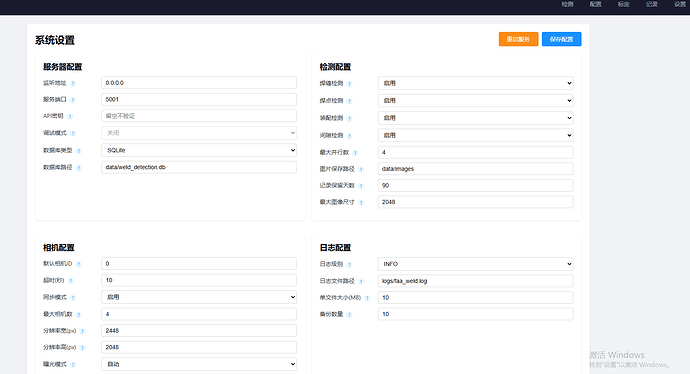
Task: Click help icon next to 分辨率宽(px)
Action: click(82, 331)
